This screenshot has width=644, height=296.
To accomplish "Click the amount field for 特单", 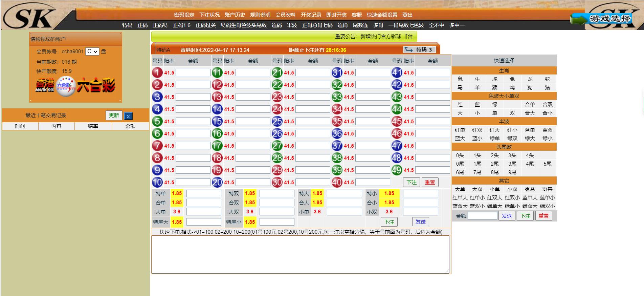I will pyautogui.click(x=204, y=193).
